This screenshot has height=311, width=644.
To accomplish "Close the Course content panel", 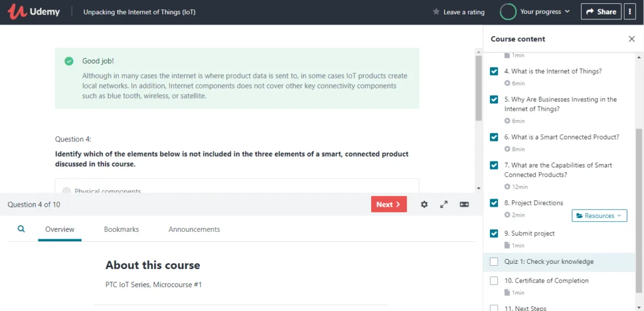I will coord(631,39).
